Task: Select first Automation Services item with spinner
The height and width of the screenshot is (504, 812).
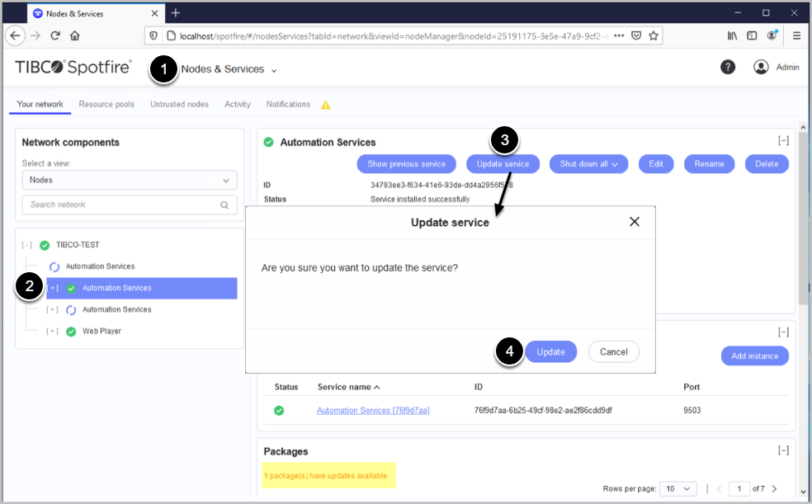Action: tap(100, 266)
